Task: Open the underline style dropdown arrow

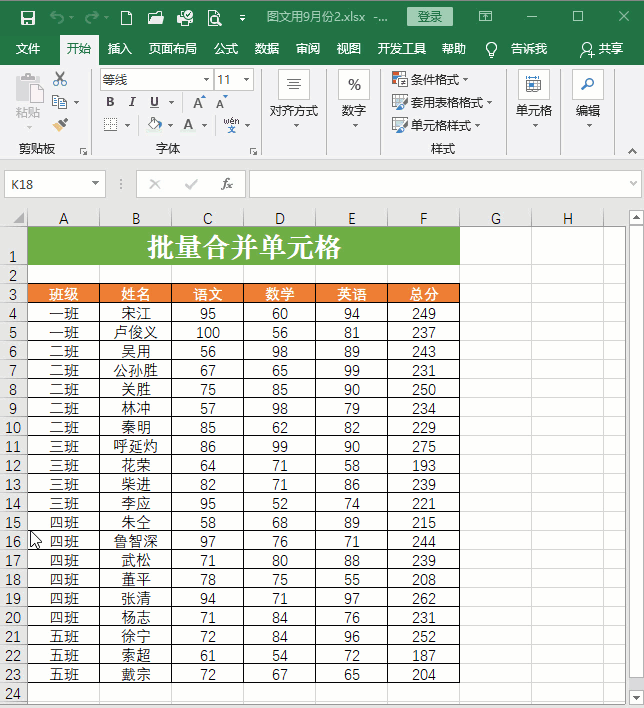Action: [x=171, y=102]
